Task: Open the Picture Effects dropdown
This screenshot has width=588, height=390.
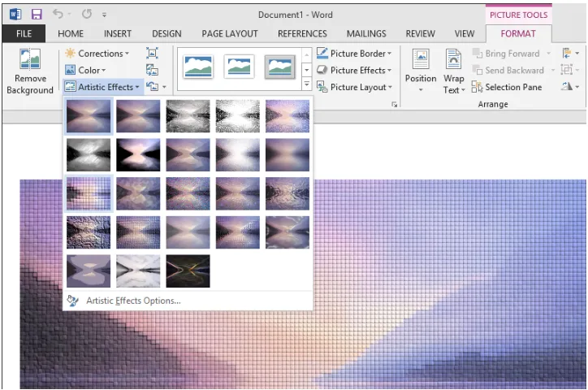Action: [x=354, y=70]
